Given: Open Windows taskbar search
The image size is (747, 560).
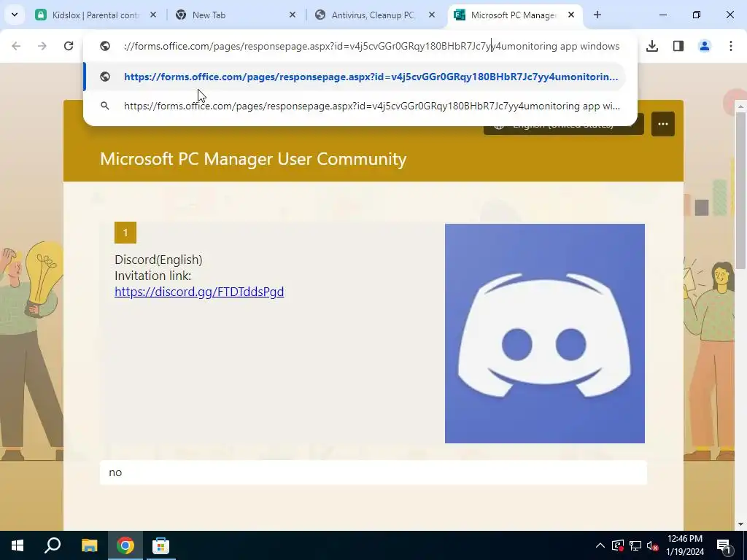Looking at the screenshot, I should tap(53, 545).
